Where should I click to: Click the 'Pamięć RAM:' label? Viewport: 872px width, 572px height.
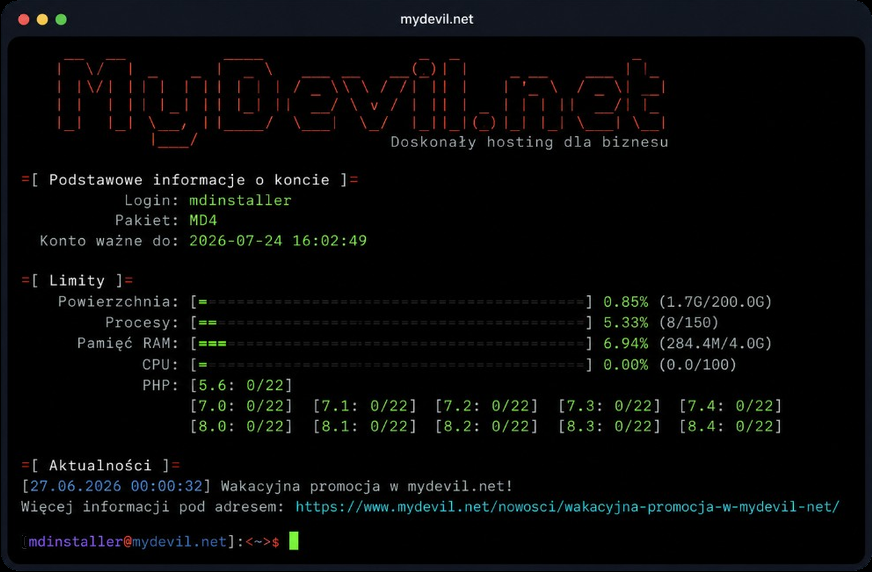[128, 344]
